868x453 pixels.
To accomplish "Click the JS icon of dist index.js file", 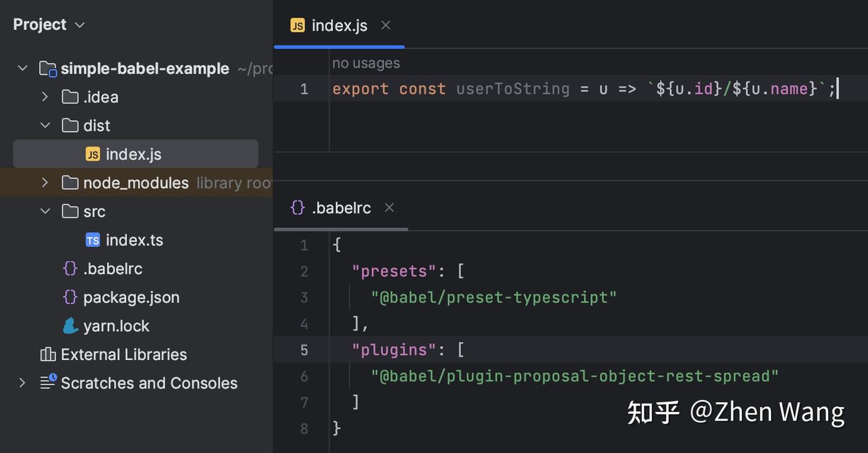I will (92, 154).
